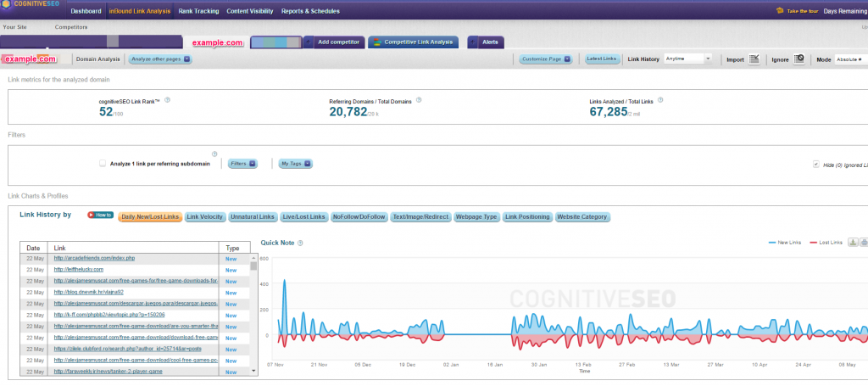The image size is (868, 386).
Task: Enable Analyze 1 link per referring subdomain
Action: point(103,164)
